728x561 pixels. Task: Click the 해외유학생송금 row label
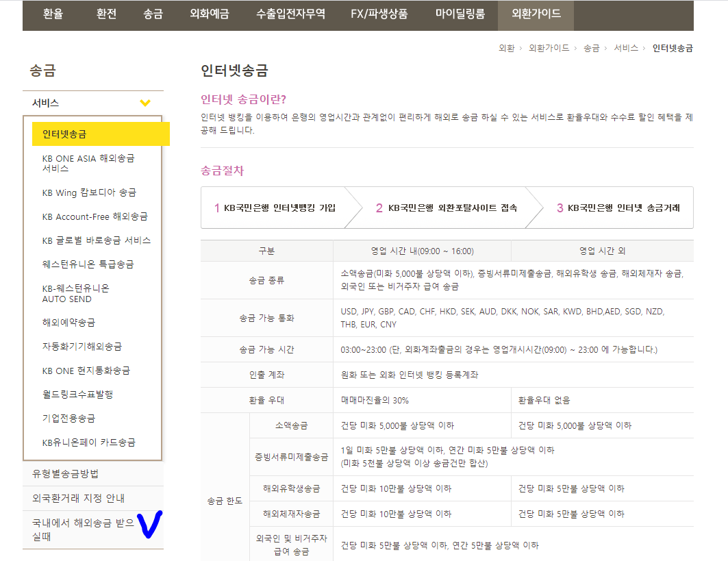[x=291, y=488]
